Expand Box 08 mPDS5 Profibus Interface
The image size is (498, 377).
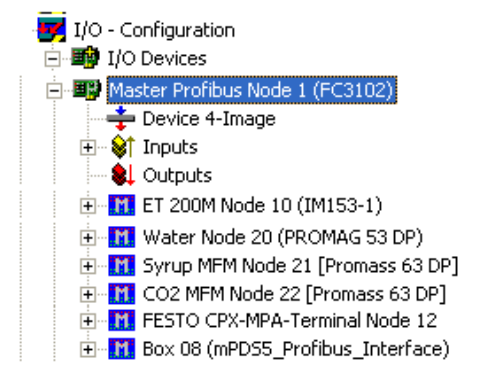[x=88, y=349]
